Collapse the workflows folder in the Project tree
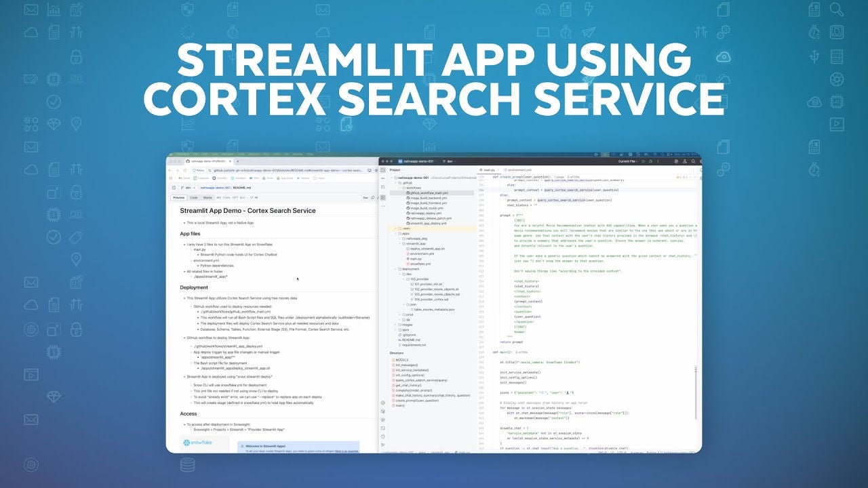 [399, 187]
